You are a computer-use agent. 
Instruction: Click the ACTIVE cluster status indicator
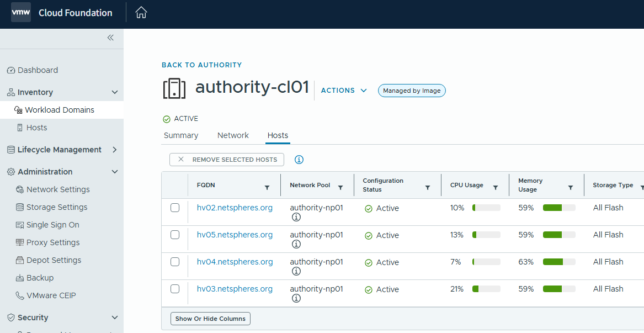click(180, 119)
